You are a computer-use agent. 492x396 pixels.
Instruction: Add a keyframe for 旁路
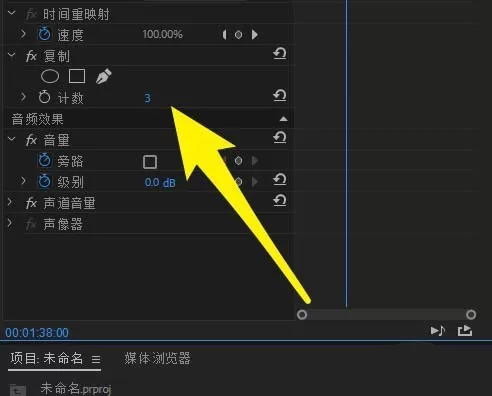tap(238, 161)
